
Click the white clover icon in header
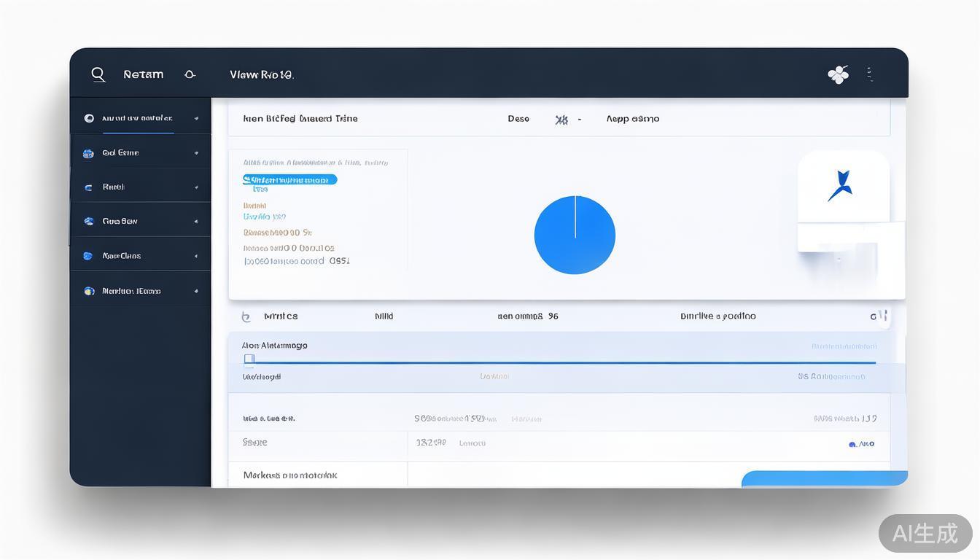pyautogui.click(x=838, y=74)
